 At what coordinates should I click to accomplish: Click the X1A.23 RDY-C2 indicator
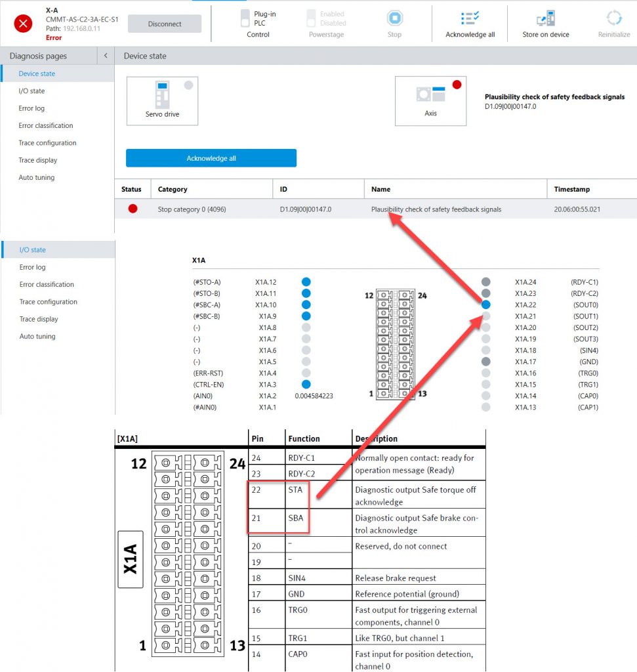(x=485, y=293)
